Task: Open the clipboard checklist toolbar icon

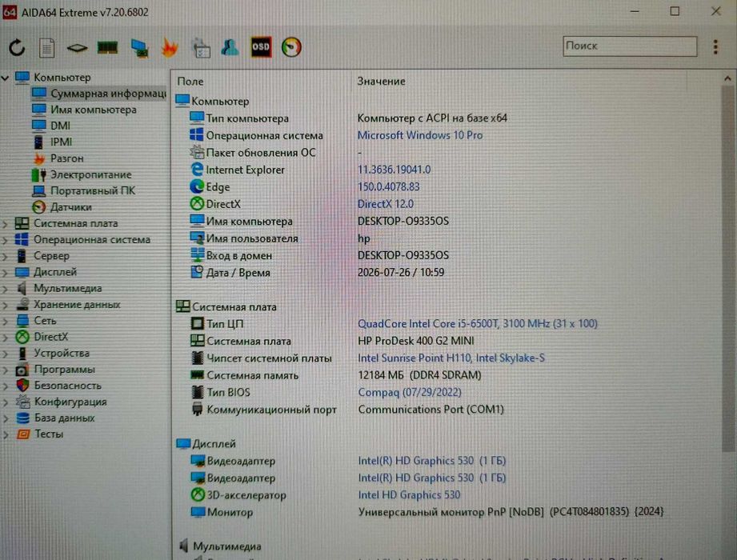Action: (x=201, y=47)
